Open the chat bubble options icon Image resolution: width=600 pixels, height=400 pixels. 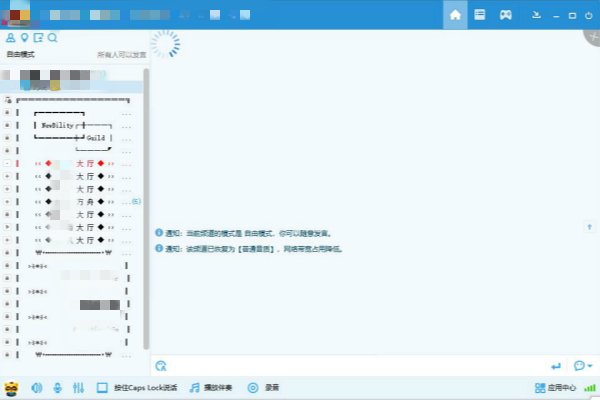click(579, 366)
